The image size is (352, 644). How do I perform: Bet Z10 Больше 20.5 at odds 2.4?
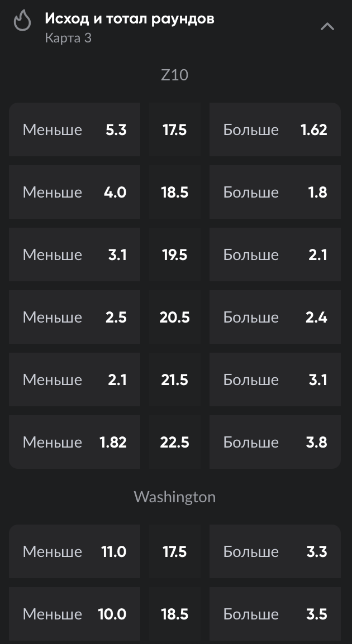coord(275,318)
